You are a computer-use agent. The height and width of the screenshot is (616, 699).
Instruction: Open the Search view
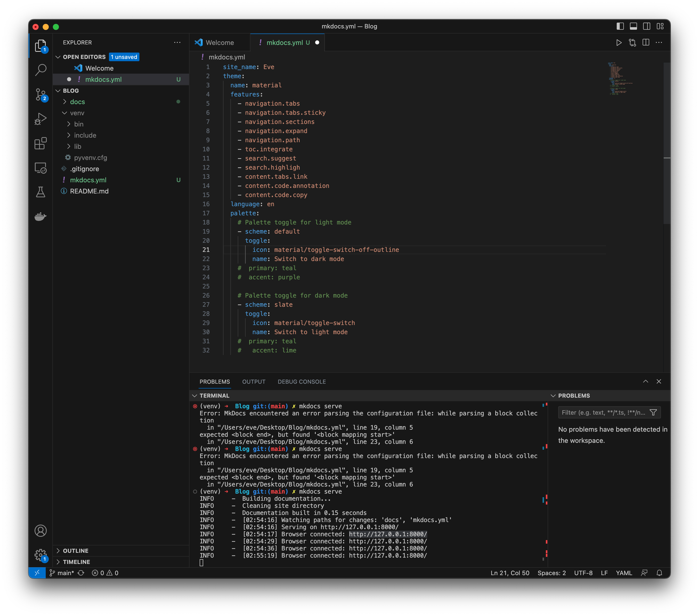[40, 70]
